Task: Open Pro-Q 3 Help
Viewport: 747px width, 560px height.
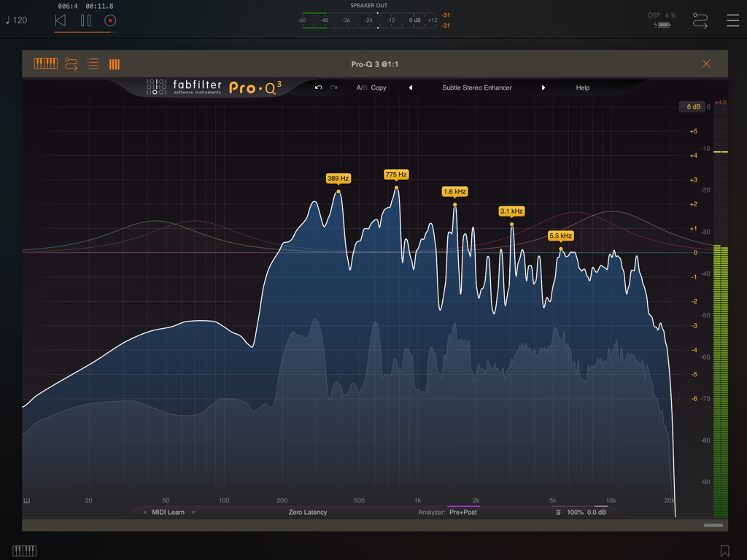Action: click(582, 87)
